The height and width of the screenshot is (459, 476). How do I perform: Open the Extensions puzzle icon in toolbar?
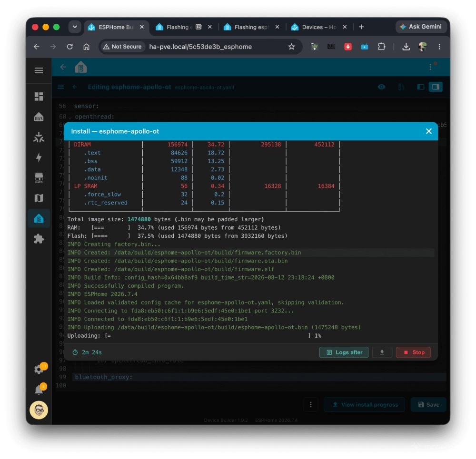pyautogui.click(x=381, y=47)
